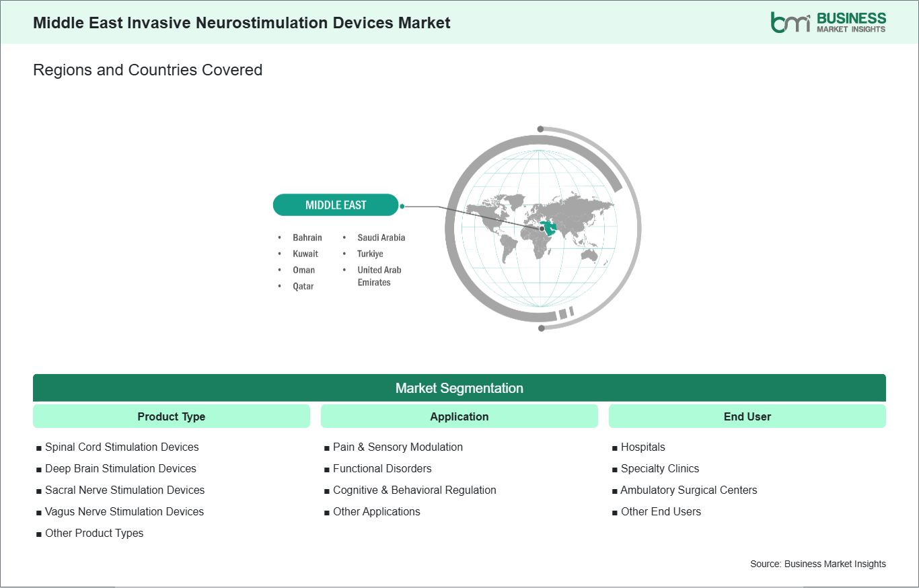The height and width of the screenshot is (588, 919).
Task: Open the Application segment header
Action: click(459, 416)
